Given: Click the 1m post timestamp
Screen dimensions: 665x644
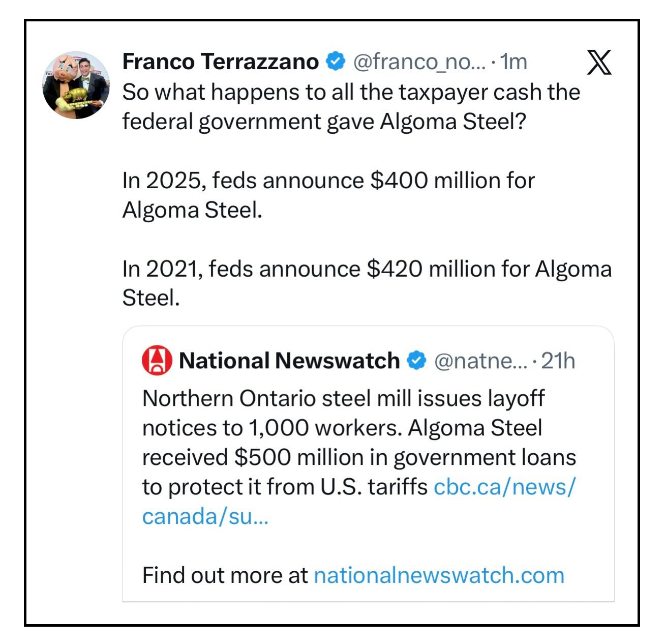Looking at the screenshot, I should pos(513,62).
